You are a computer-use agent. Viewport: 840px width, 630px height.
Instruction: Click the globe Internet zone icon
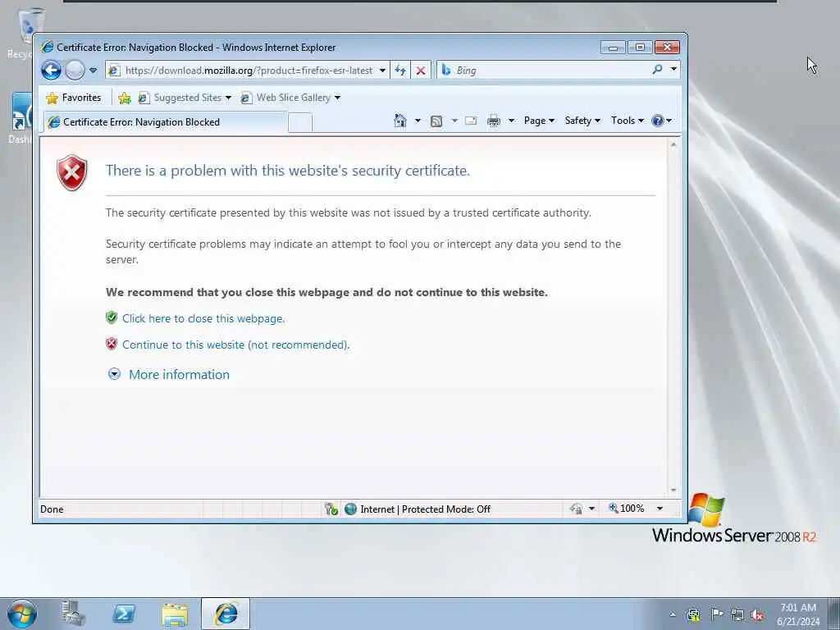[x=350, y=509]
